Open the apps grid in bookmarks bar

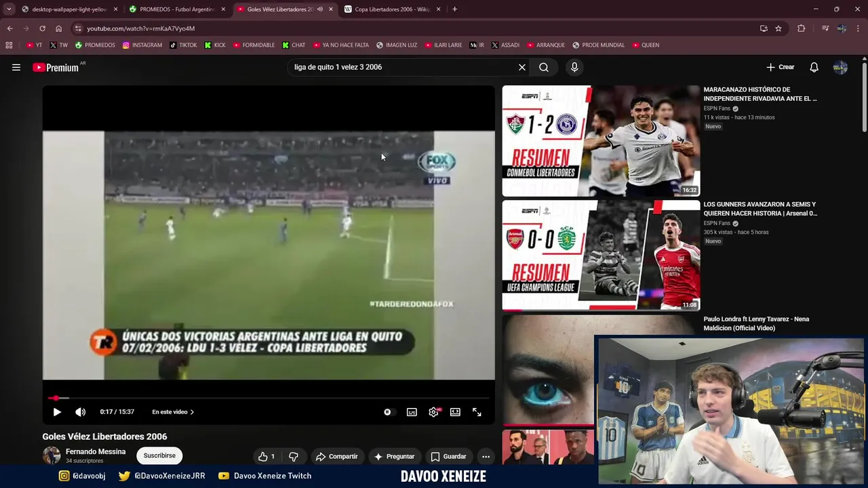pos(9,45)
